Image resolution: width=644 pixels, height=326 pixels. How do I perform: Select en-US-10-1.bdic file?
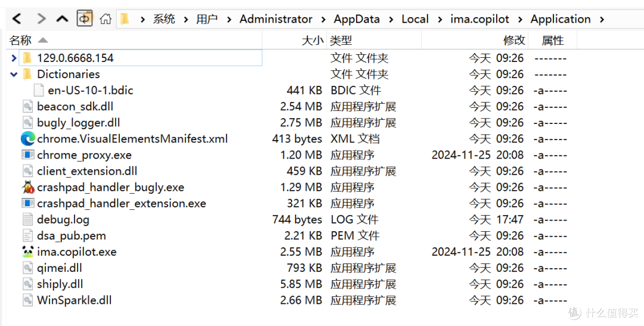pos(91,91)
